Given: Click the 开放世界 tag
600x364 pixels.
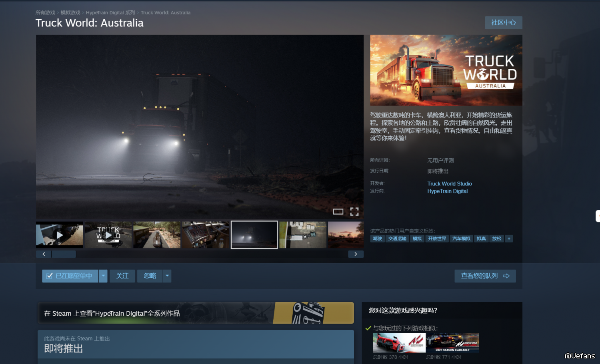Looking at the screenshot, I should [437, 239].
